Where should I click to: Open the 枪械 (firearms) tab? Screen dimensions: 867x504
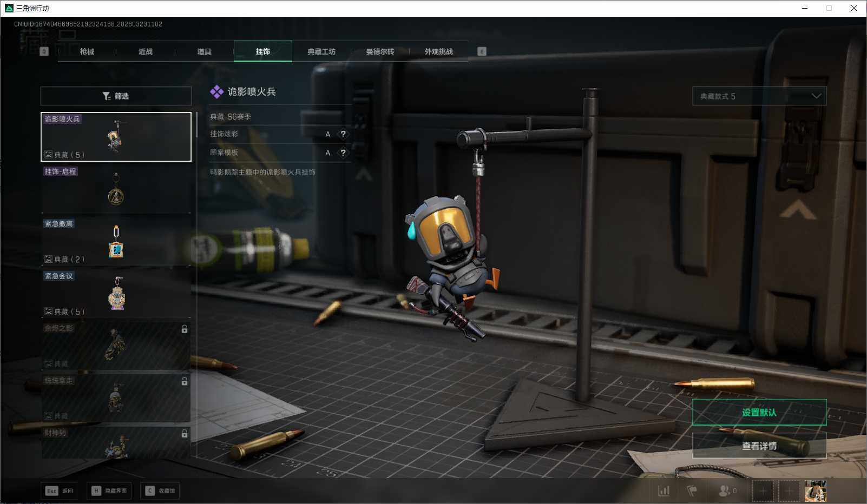pyautogui.click(x=87, y=51)
